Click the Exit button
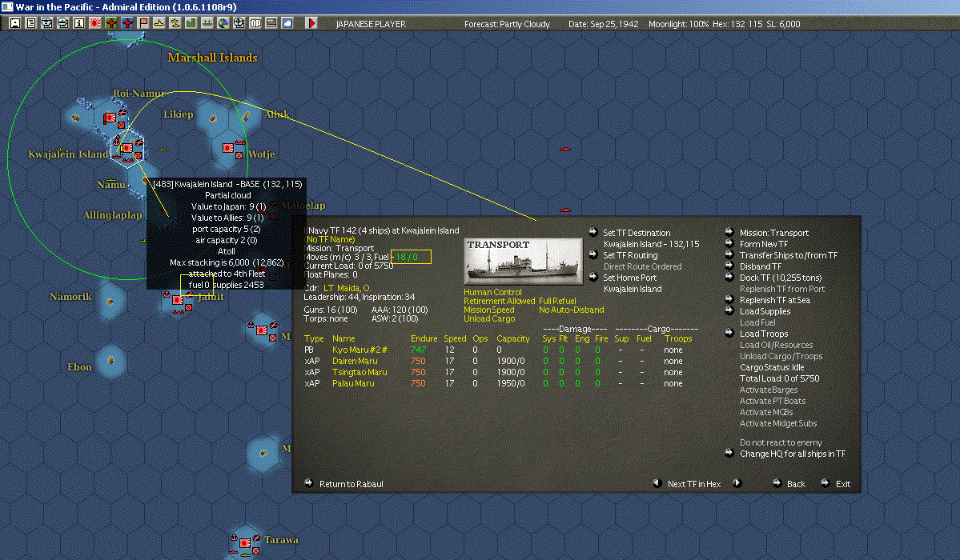The width and height of the screenshot is (960, 560). [x=843, y=483]
